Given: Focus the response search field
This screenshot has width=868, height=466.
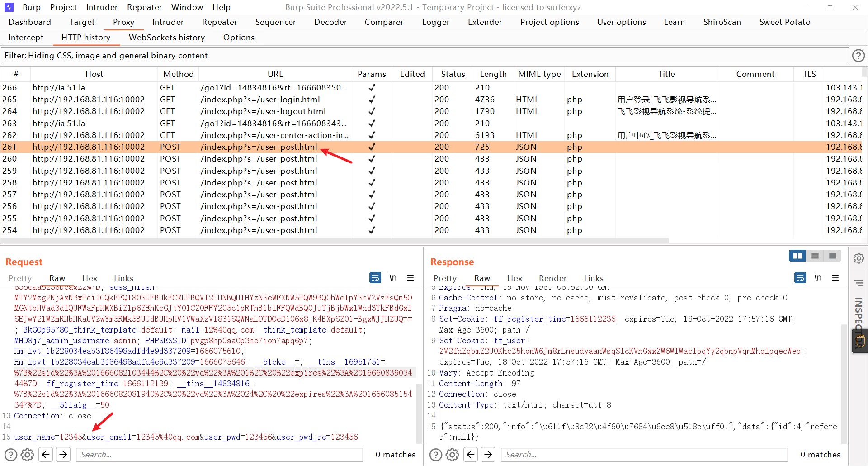Looking at the screenshot, I should pyautogui.click(x=644, y=455).
